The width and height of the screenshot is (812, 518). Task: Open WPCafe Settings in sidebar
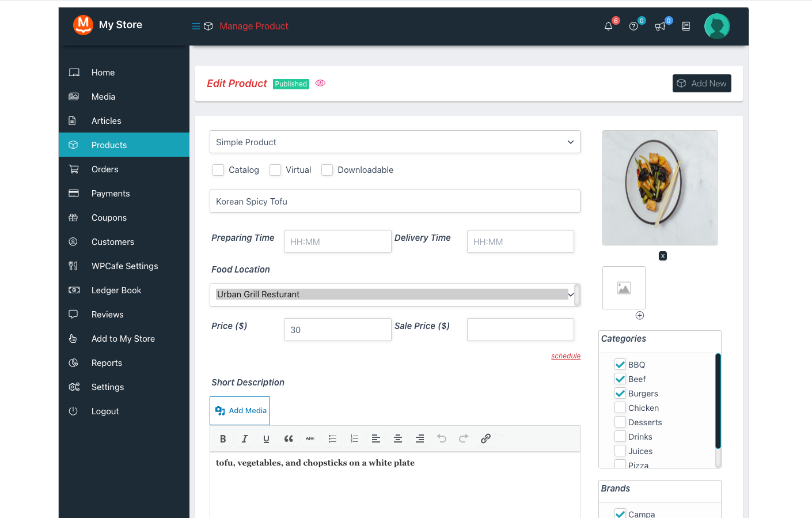pyautogui.click(x=124, y=266)
